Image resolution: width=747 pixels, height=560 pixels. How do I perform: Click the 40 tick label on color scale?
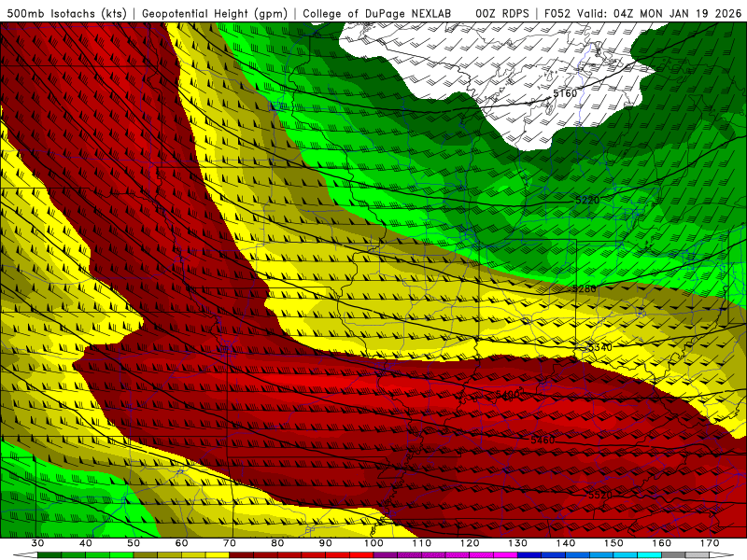[86, 543]
